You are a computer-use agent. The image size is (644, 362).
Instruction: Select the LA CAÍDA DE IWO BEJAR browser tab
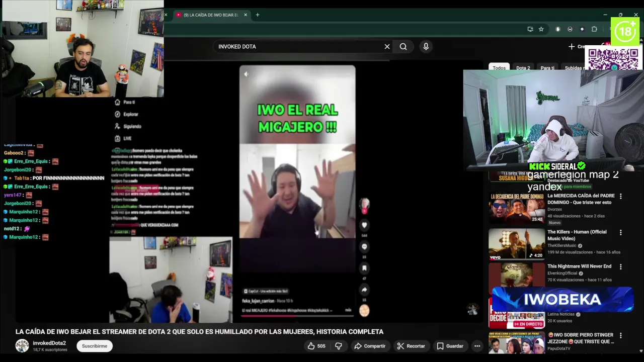point(210,15)
